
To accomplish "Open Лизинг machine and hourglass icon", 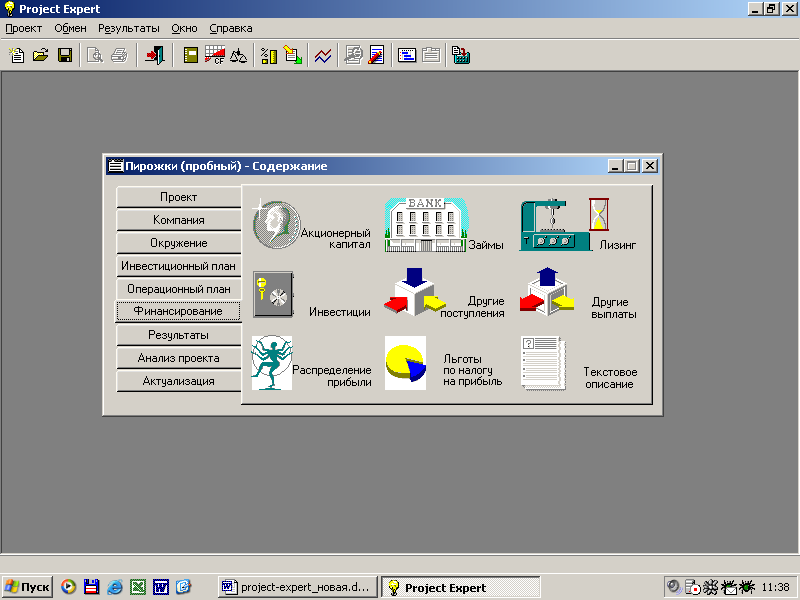I will [564, 225].
